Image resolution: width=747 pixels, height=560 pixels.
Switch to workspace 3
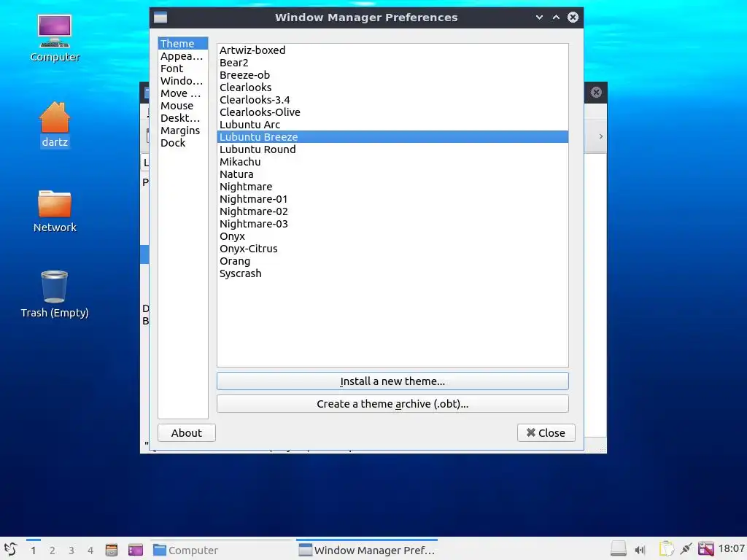click(71, 551)
